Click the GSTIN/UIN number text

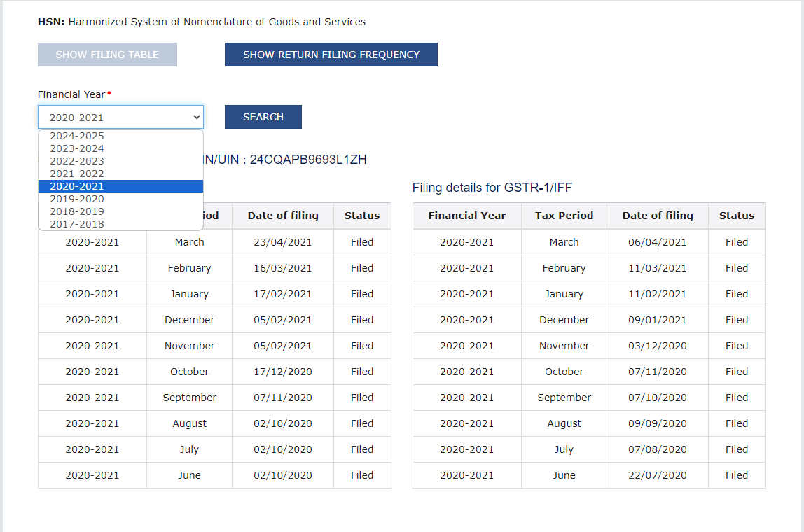click(307, 160)
